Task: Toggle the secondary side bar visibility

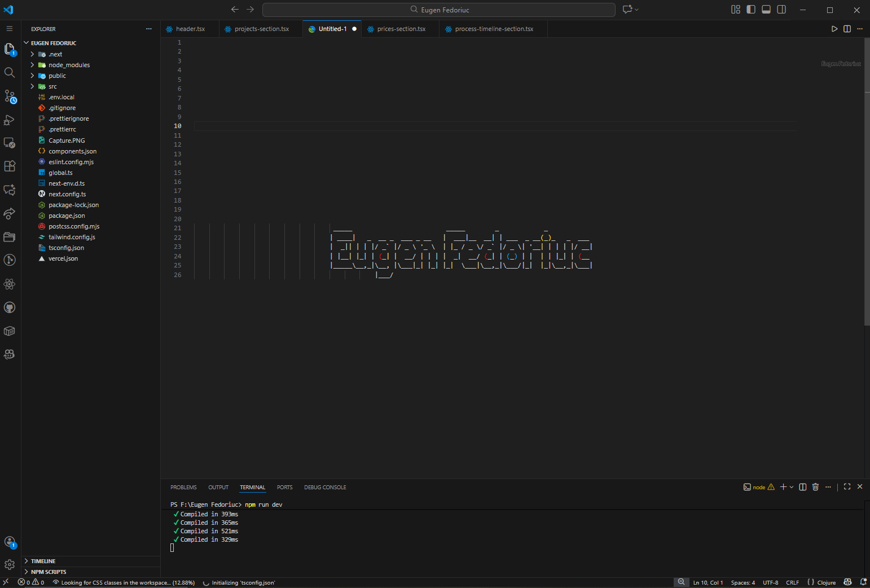Action: tap(781, 10)
